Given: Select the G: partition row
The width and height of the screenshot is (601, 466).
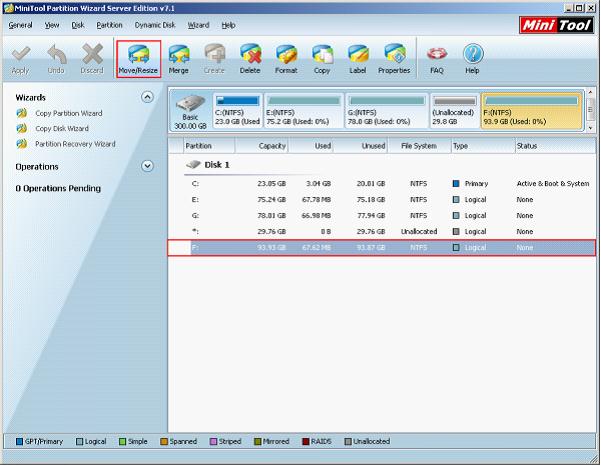Looking at the screenshot, I should click(x=382, y=216).
